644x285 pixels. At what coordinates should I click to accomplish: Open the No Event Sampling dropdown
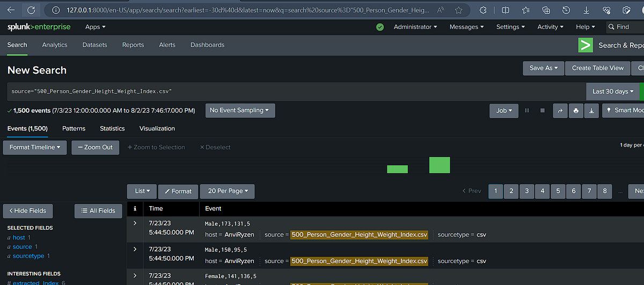(x=240, y=111)
